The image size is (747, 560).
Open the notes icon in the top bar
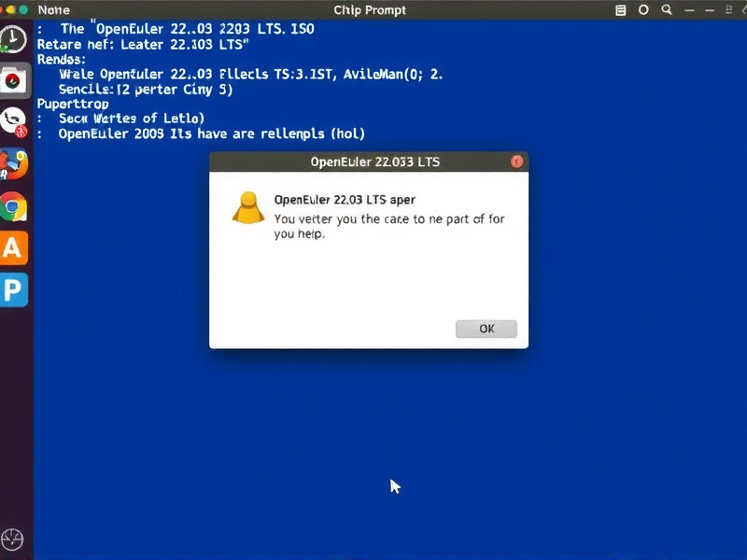coord(620,9)
